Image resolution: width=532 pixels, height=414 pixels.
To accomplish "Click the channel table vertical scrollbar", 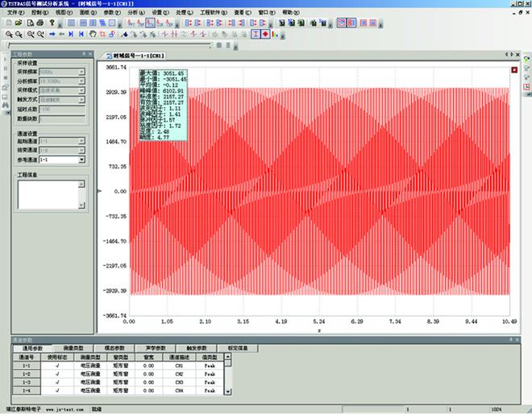I will pyautogui.click(x=227, y=375).
